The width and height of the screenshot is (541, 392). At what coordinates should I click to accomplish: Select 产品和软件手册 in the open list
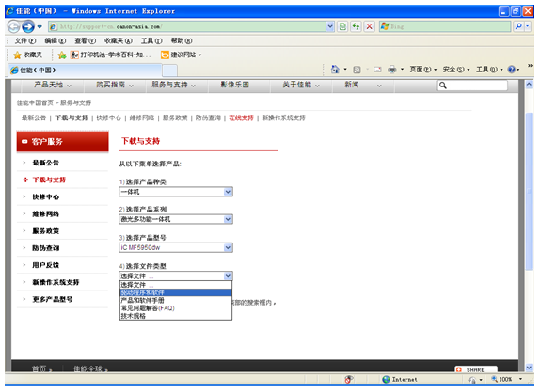(x=176, y=300)
